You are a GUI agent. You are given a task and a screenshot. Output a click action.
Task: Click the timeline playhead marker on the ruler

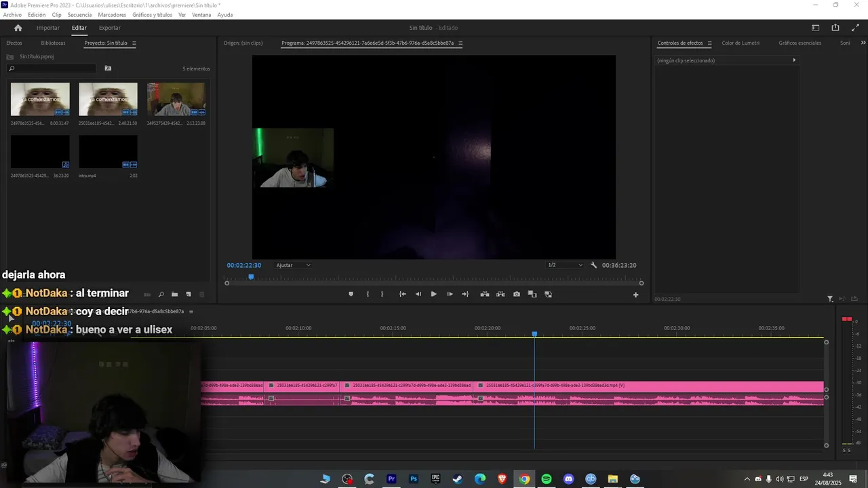(534, 334)
